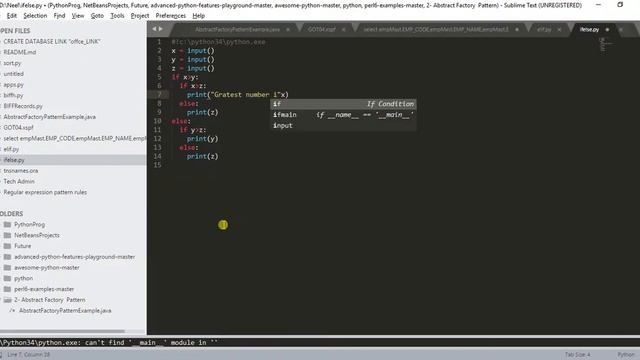Open BIFFRecords.py in open files list
The height and width of the screenshot is (360, 640).
[x=23, y=106]
